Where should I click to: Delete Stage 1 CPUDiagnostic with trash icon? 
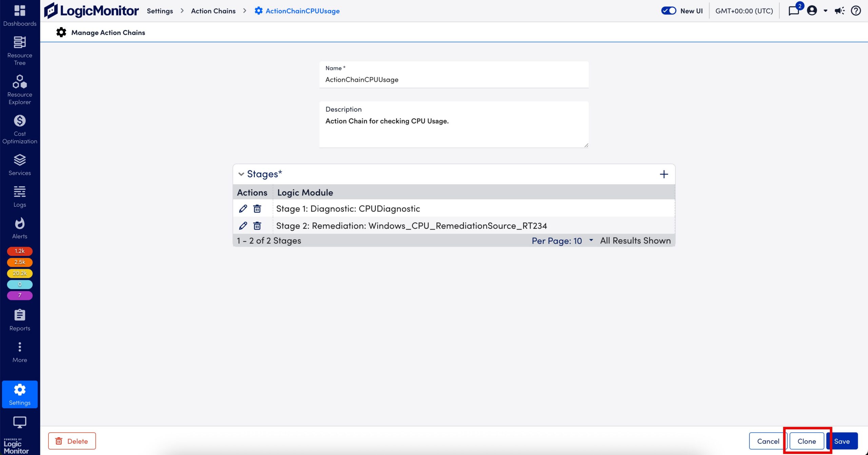pyautogui.click(x=257, y=209)
